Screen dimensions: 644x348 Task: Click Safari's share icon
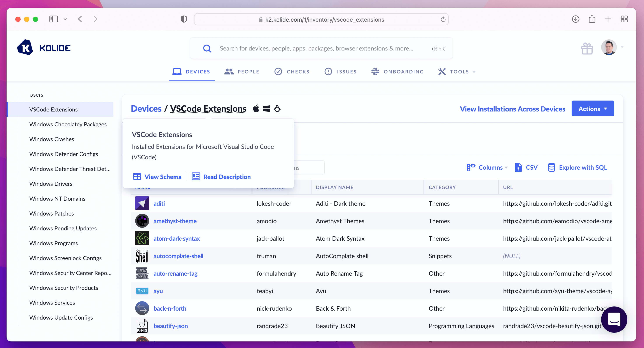click(x=592, y=19)
